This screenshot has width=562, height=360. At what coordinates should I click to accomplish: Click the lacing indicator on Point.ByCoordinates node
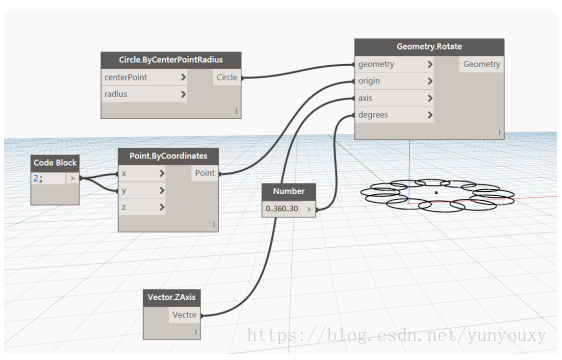(214, 225)
